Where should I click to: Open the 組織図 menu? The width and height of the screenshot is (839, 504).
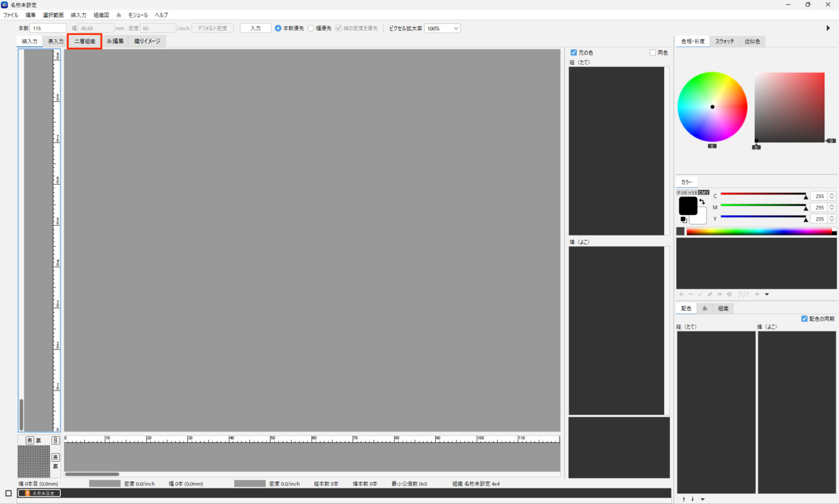[x=101, y=15]
